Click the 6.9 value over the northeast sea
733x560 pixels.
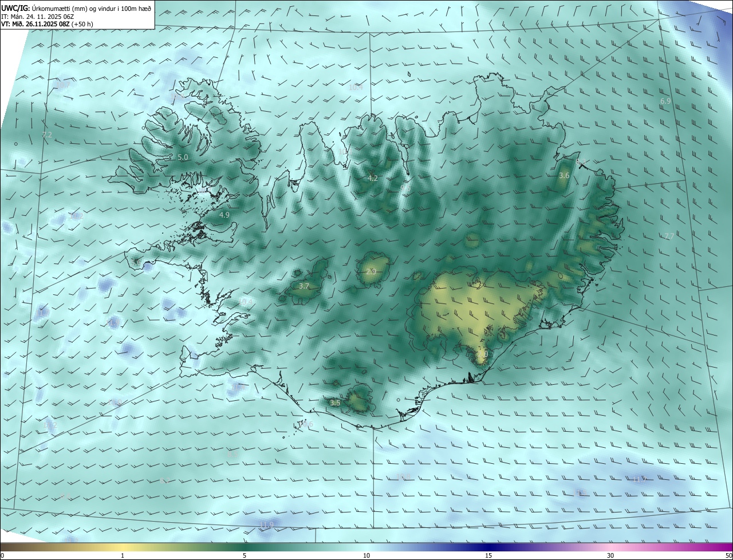point(665,101)
